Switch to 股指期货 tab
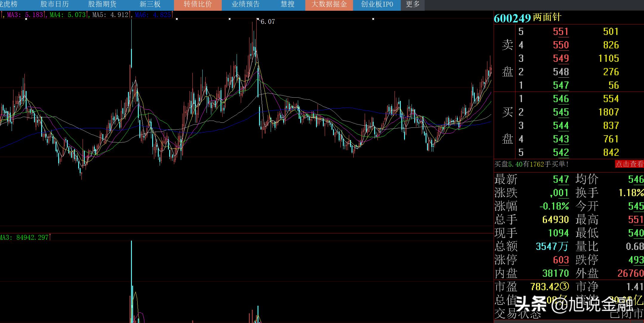Image resolution: width=644 pixels, height=323 pixels. pyautogui.click(x=102, y=4)
